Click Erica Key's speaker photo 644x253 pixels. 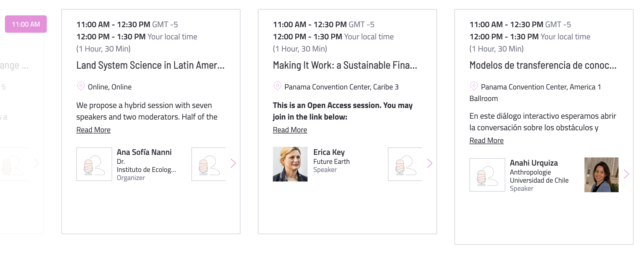(x=290, y=164)
